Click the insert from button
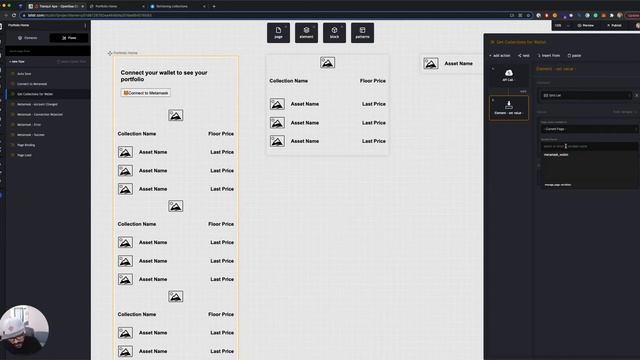This screenshot has width=640, height=360. 549,56
